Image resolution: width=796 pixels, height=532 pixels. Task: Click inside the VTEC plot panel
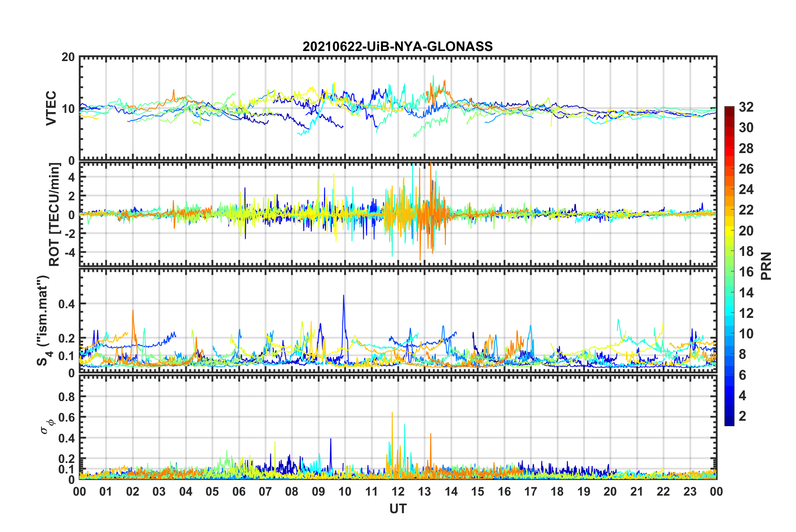398,108
